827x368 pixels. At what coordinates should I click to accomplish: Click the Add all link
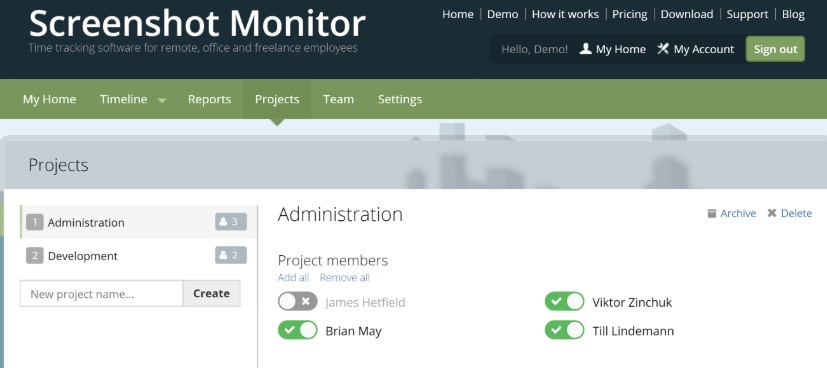pos(293,277)
